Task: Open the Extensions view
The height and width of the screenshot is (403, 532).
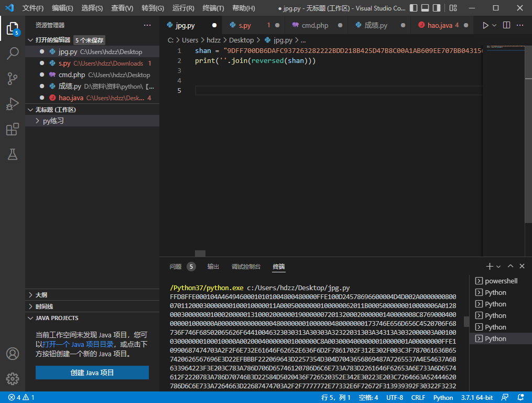Action: pyautogui.click(x=13, y=129)
